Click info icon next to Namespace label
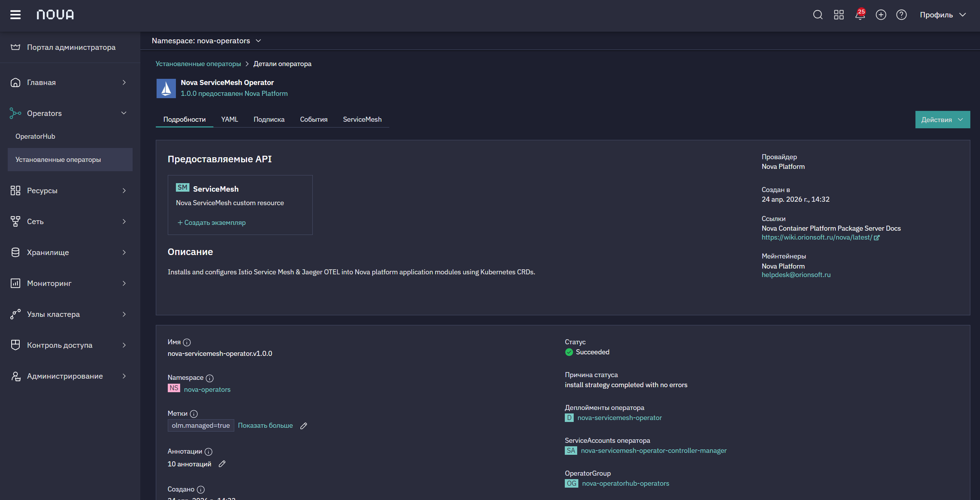 (210, 378)
